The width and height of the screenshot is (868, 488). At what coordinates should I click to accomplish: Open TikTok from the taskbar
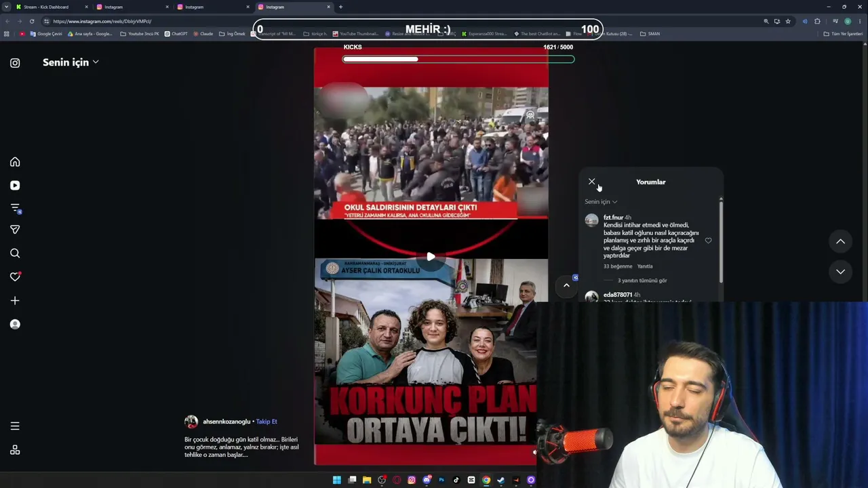pos(456,480)
